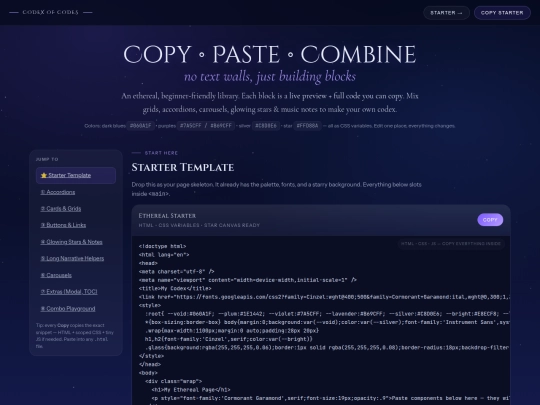540x405 pixels.
Task: Click the <title>My Codex</title> code line
Action: [x=175, y=289]
